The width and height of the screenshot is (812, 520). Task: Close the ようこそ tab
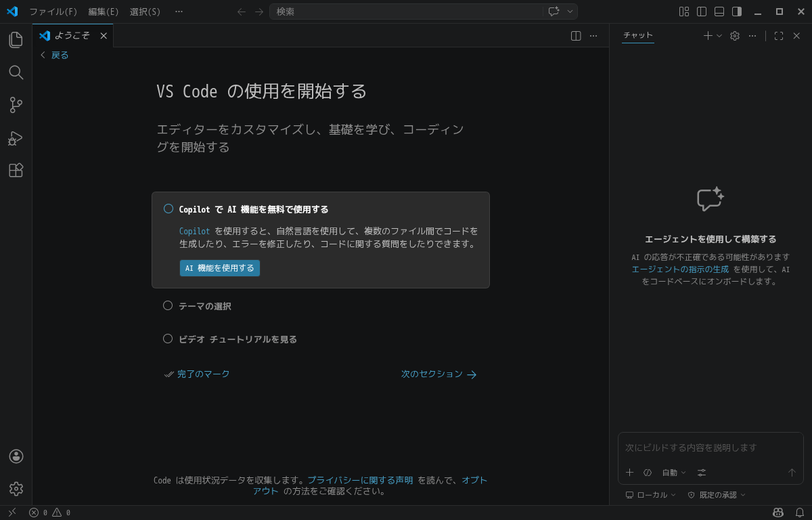click(x=104, y=36)
